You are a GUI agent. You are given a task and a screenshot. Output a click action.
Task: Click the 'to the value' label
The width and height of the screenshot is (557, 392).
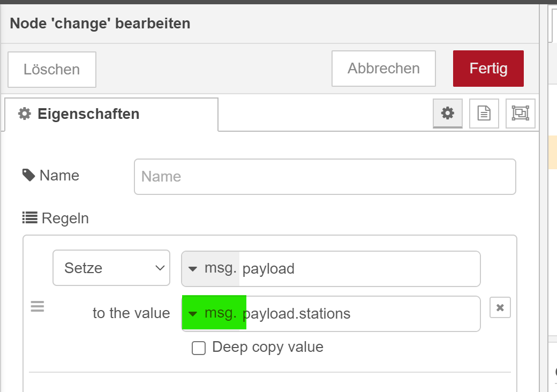click(x=131, y=313)
